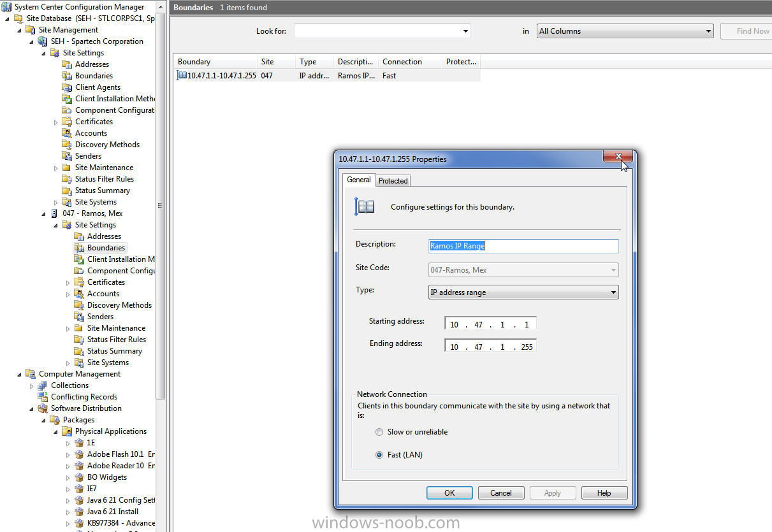Image resolution: width=772 pixels, height=532 pixels.
Task: Expand the Collections node
Action: [31, 385]
